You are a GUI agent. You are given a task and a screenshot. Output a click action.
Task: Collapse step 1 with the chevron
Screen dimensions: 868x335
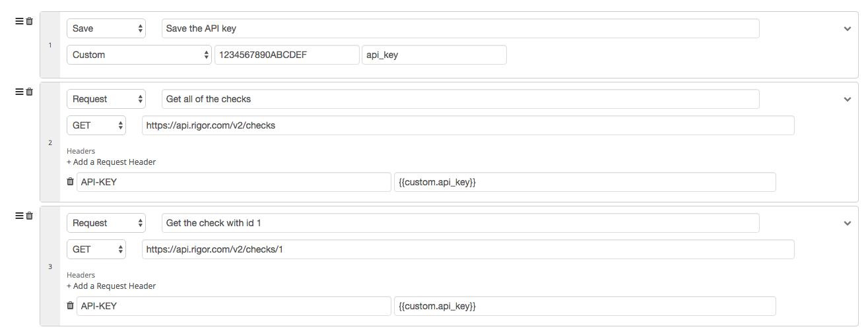click(x=848, y=29)
